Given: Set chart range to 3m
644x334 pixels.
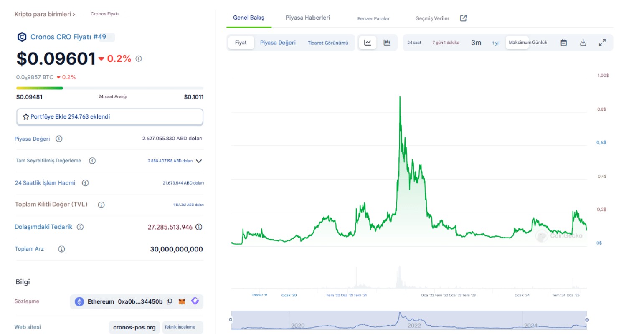Looking at the screenshot, I should click(476, 43).
